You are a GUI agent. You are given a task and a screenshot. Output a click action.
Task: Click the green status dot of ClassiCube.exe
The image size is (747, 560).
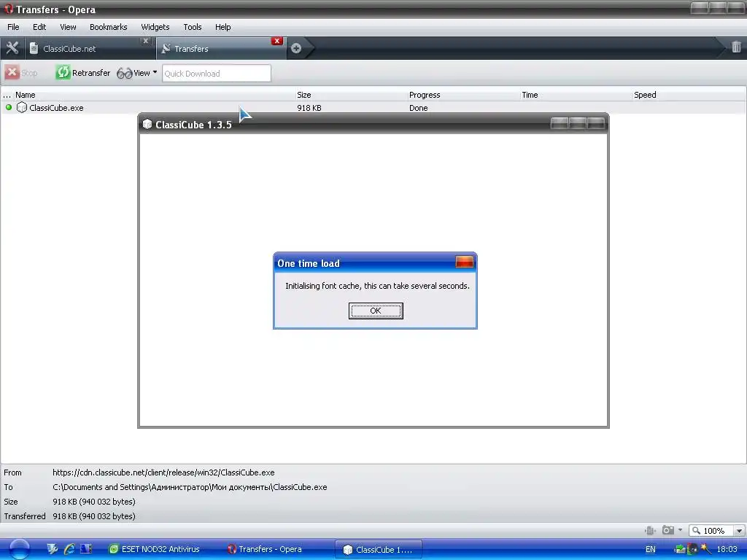[9, 107]
